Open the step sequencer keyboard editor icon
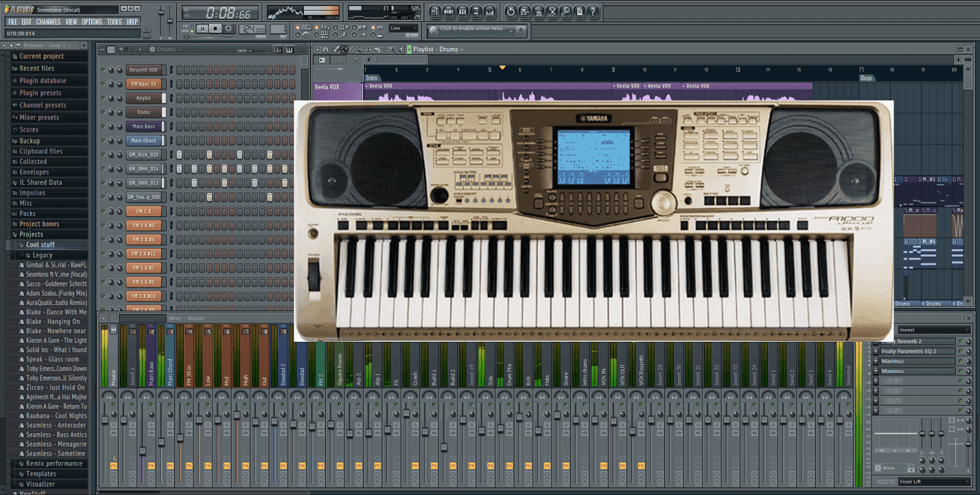This screenshot has height=495, width=980. tap(289, 50)
